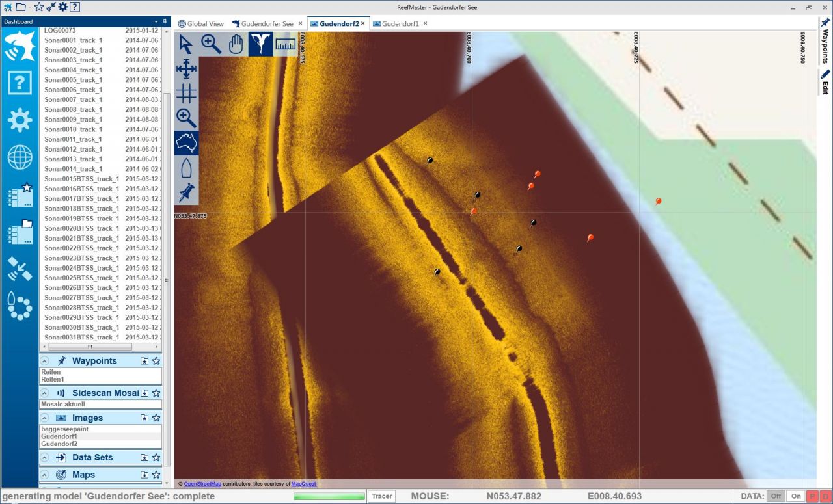Switch DATA to On
This screenshot has height=504, width=833.
[x=795, y=496]
